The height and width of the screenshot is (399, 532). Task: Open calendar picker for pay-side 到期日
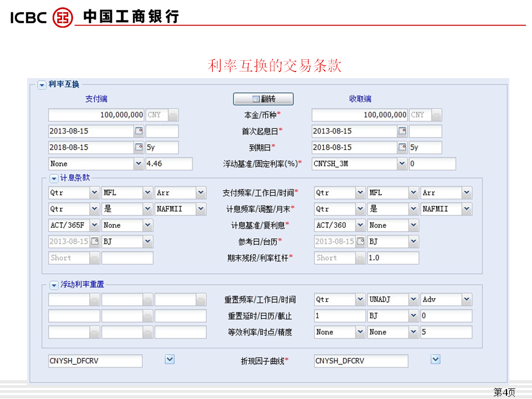coord(139,147)
